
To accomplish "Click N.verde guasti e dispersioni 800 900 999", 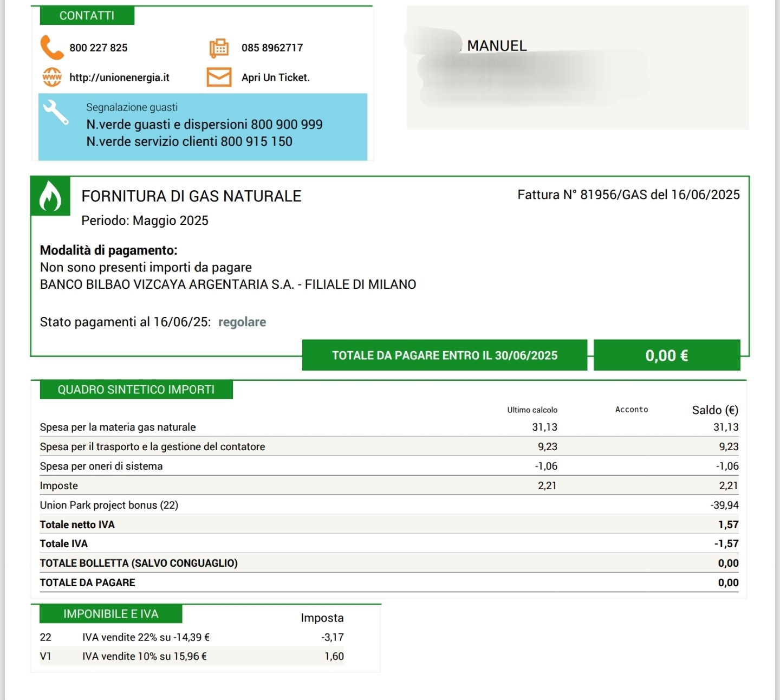I will click(204, 125).
